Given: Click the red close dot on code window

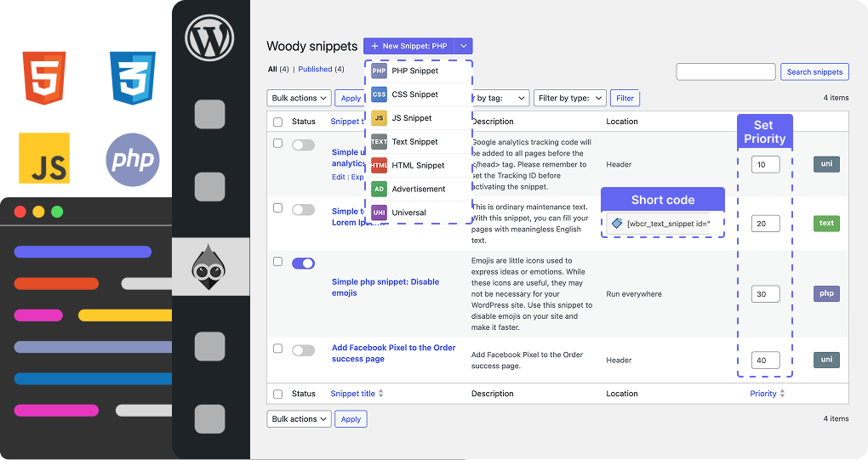Looking at the screenshot, I should [19, 211].
